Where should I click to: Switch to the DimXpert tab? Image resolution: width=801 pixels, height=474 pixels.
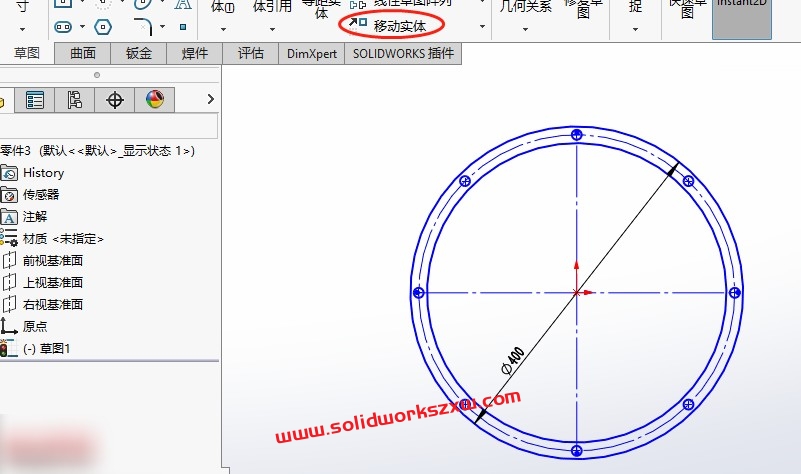312,53
